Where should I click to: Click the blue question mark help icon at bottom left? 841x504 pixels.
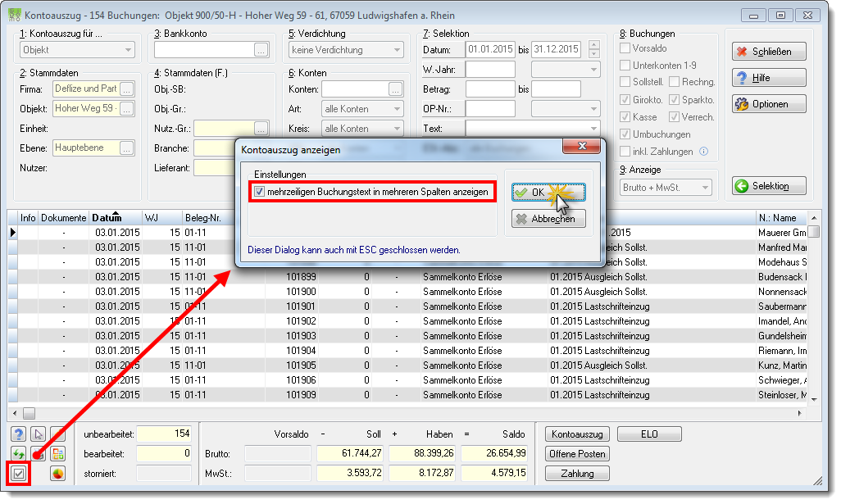click(x=19, y=434)
